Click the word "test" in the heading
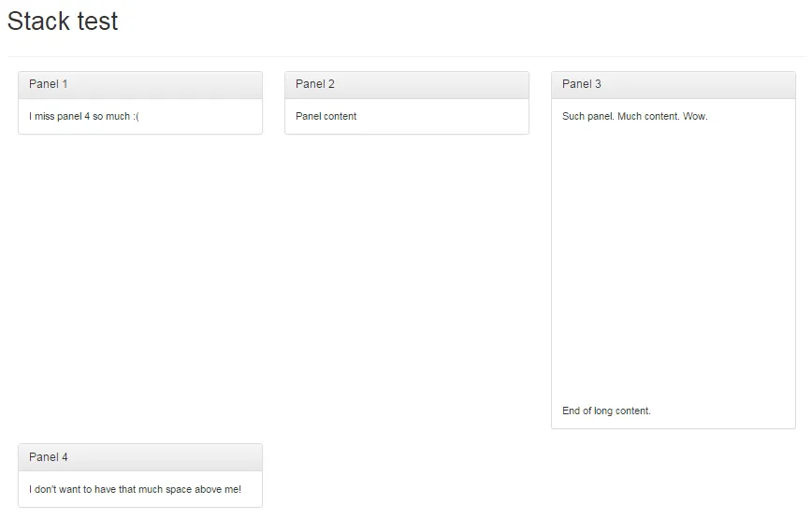 coord(97,22)
